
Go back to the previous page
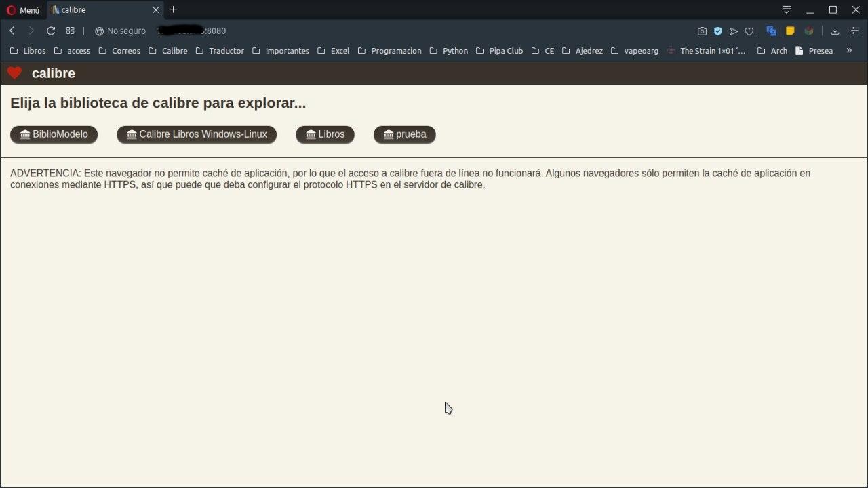(12, 30)
